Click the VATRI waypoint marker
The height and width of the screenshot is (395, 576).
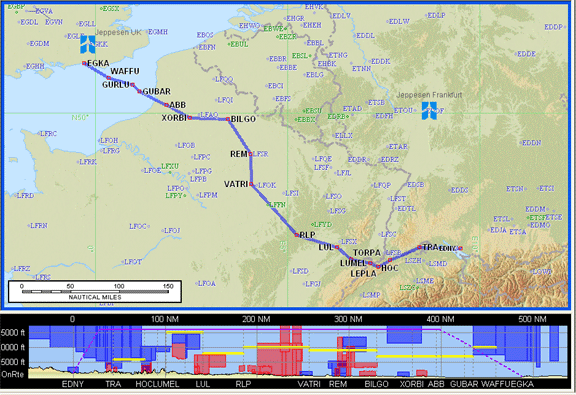click(251, 184)
